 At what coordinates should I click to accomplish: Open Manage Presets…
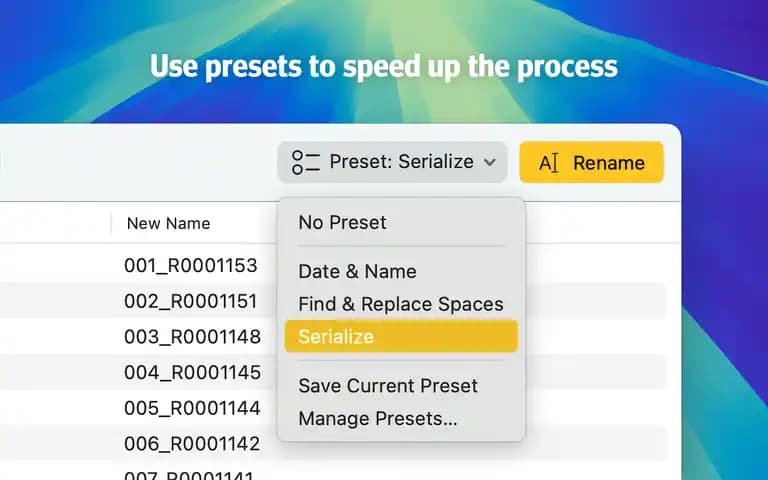click(x=378, y=419)
